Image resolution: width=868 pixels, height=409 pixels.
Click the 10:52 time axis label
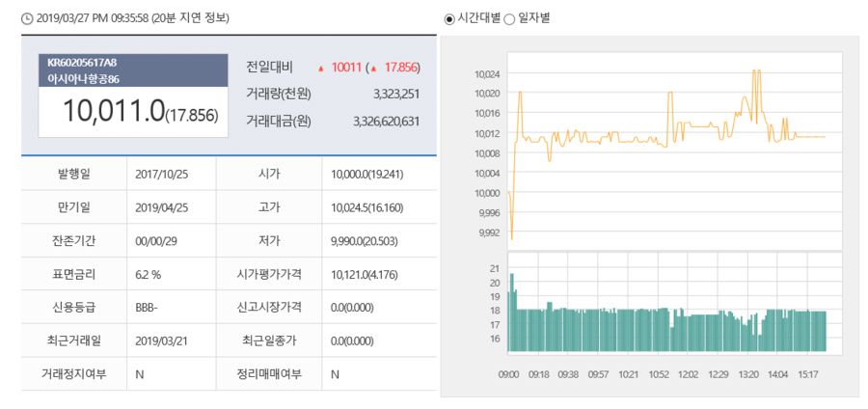click(658, 374)
